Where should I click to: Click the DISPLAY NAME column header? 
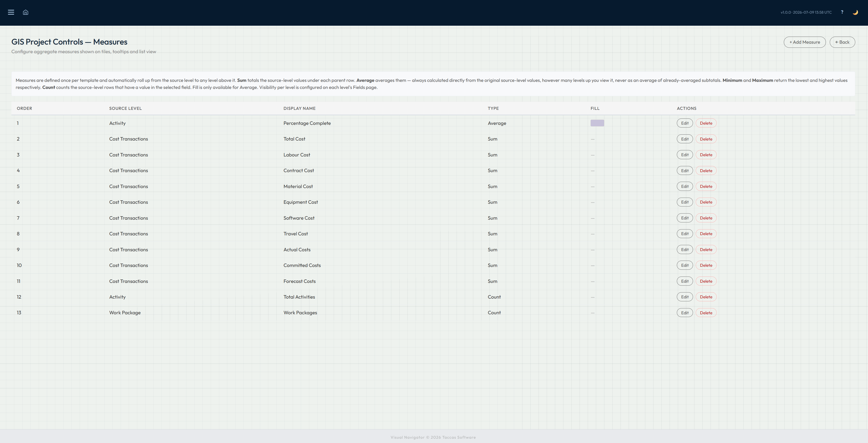point(299,108)
